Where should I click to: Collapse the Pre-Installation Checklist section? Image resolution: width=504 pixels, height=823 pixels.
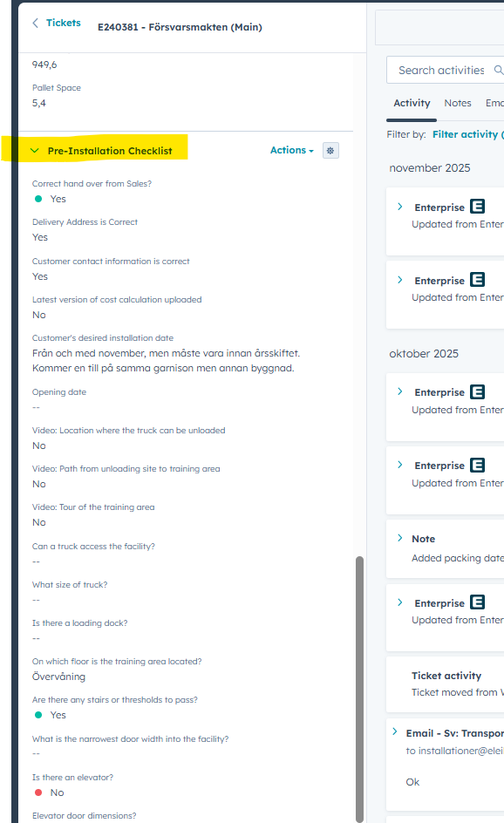click(33, 150)
